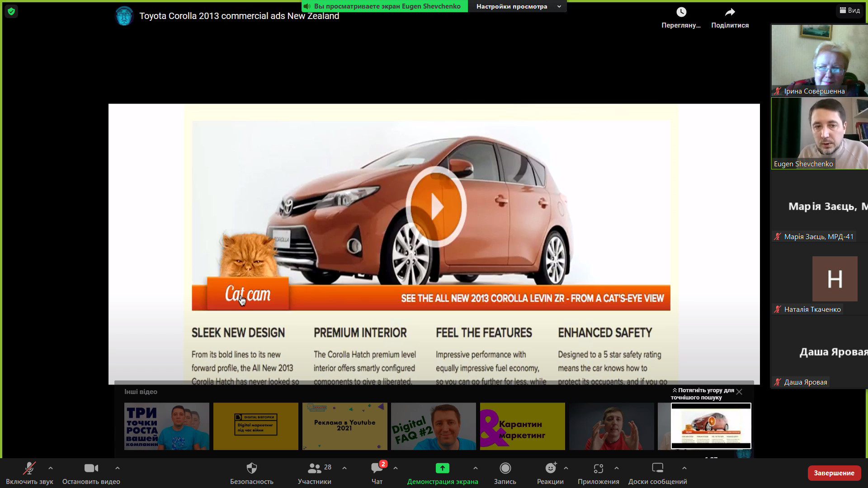Open video options arrow next to camera
The image size is (868, 488).
tap(118, 468)
